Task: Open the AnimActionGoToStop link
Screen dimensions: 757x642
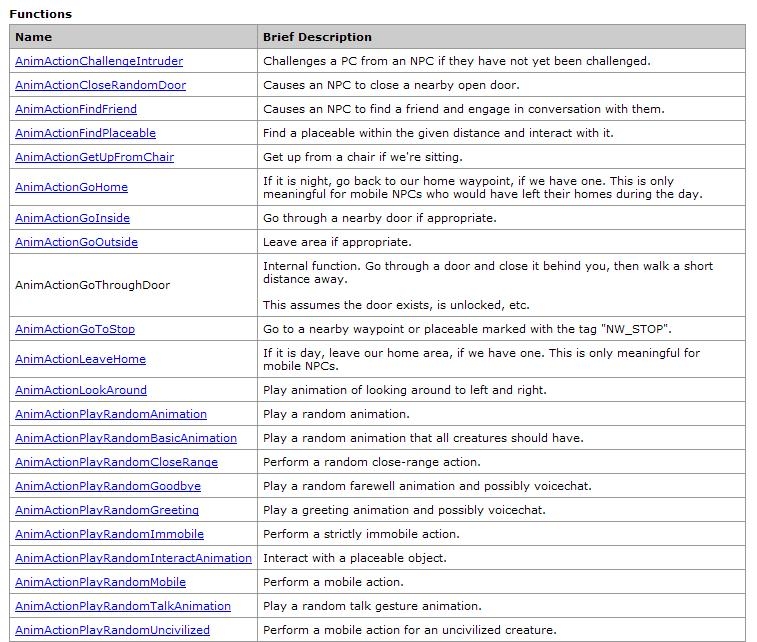Action: pyautogui.click(x=75, y=329)
